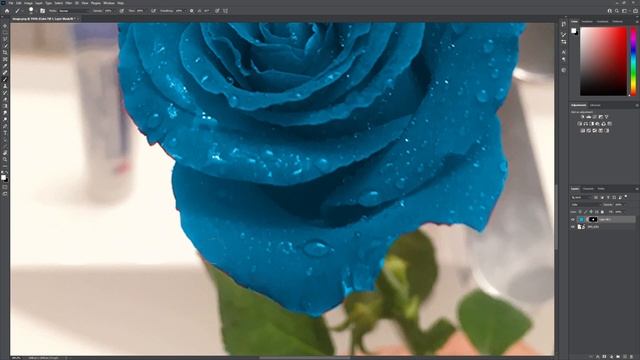Add an Invert adjustment

pyautogui.click(x=582, y=131)
